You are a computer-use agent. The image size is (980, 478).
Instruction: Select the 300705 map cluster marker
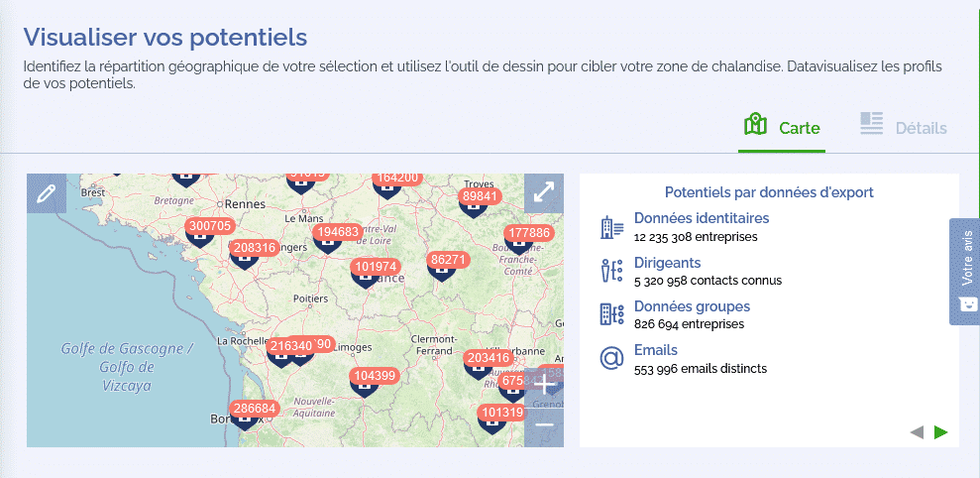pyautogui.click(x=209, y=226)
